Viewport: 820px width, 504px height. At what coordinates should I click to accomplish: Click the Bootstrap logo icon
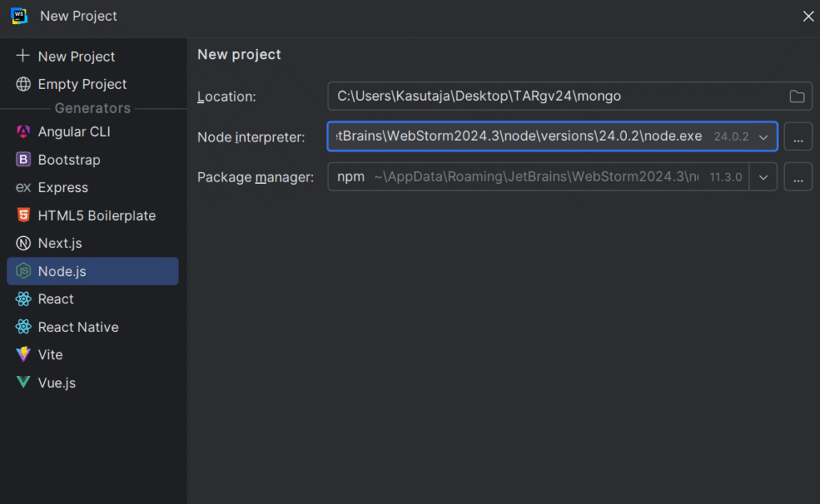23,159
